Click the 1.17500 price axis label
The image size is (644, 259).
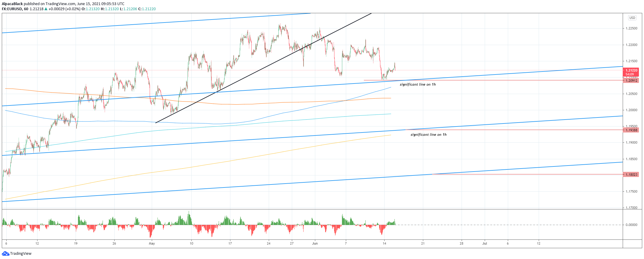pyautogui.click(x=631, y=191)
